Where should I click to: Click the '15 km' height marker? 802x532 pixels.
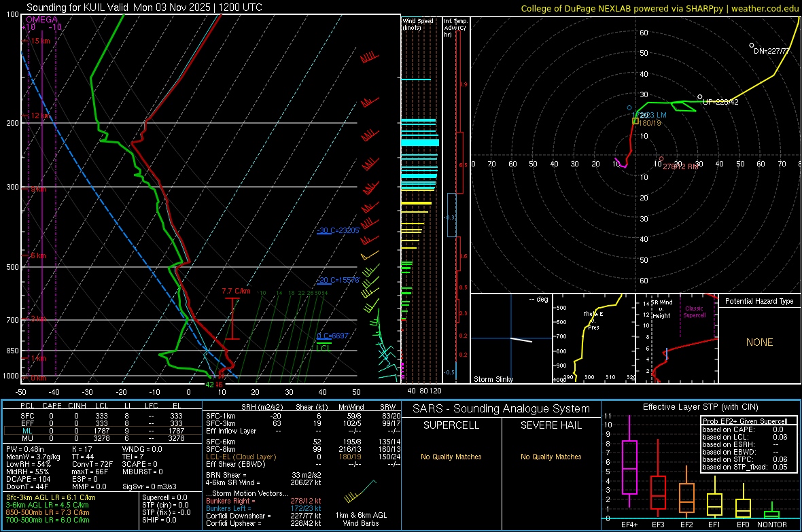(x=40, y=41)
